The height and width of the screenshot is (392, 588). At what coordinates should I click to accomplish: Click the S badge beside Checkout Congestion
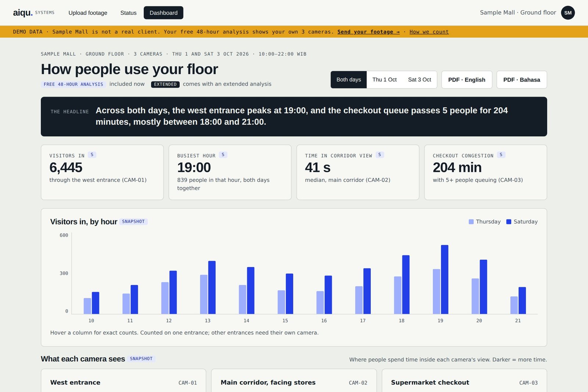tap(501, 155)
